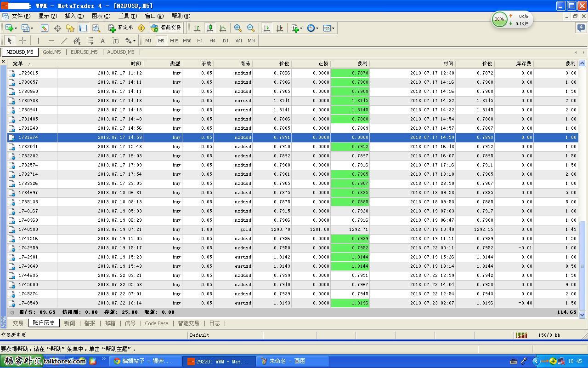Select the vertical line drawing tool
This screenshot has height=368, width=588.
click(38, 40)
